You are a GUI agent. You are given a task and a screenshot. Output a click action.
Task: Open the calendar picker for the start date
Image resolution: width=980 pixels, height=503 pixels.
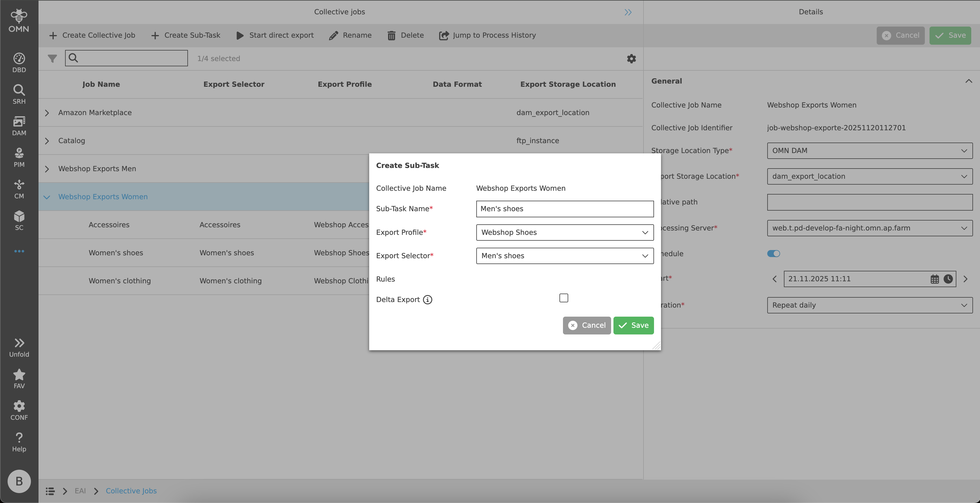coord(935,279)
